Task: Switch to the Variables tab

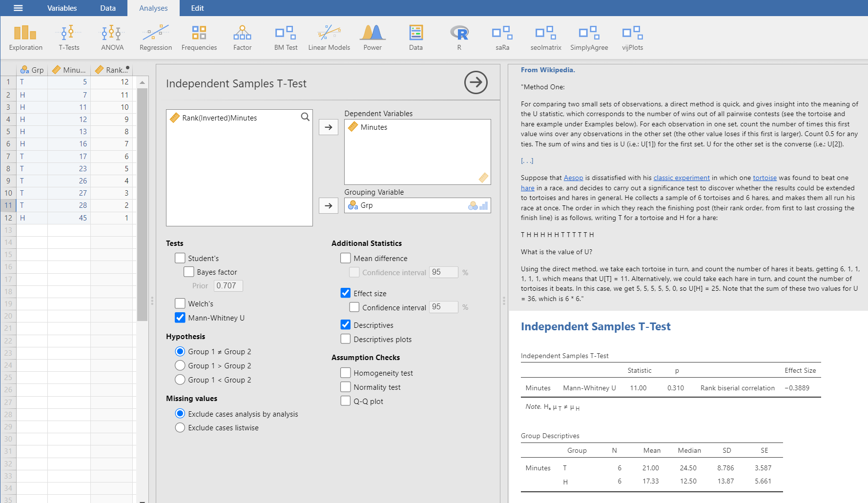Action: pyautogui.click(x=62, y=8)
